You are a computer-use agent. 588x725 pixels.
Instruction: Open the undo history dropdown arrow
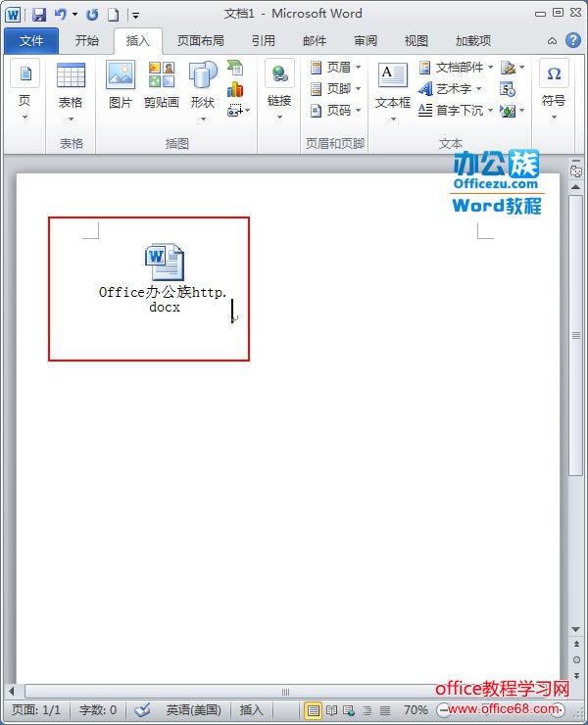74,15
